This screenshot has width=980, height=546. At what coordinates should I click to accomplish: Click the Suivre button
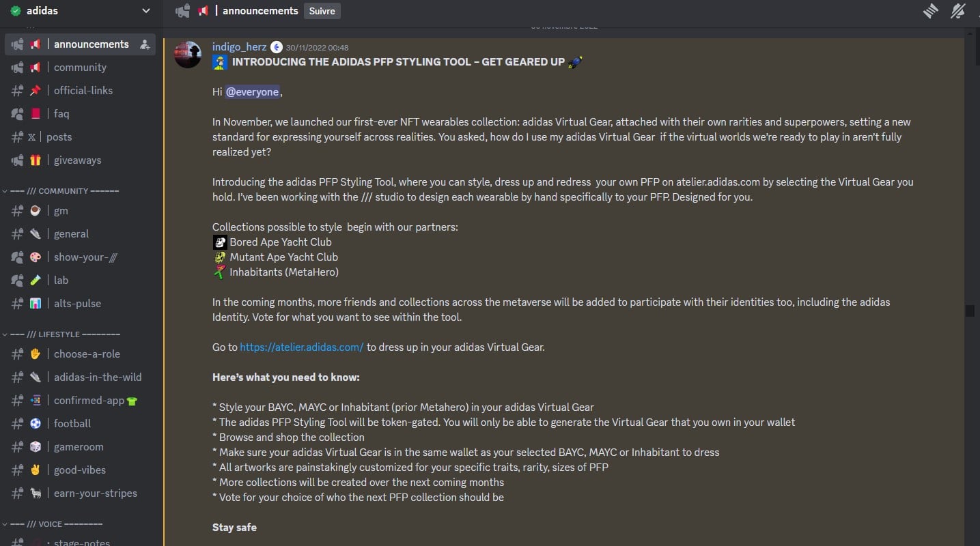(x=322, y=10)
